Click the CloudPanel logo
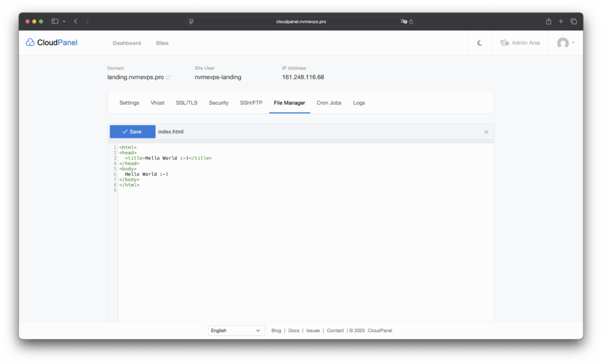This screenshot has height=364, width=602. (x=52, y=43)
